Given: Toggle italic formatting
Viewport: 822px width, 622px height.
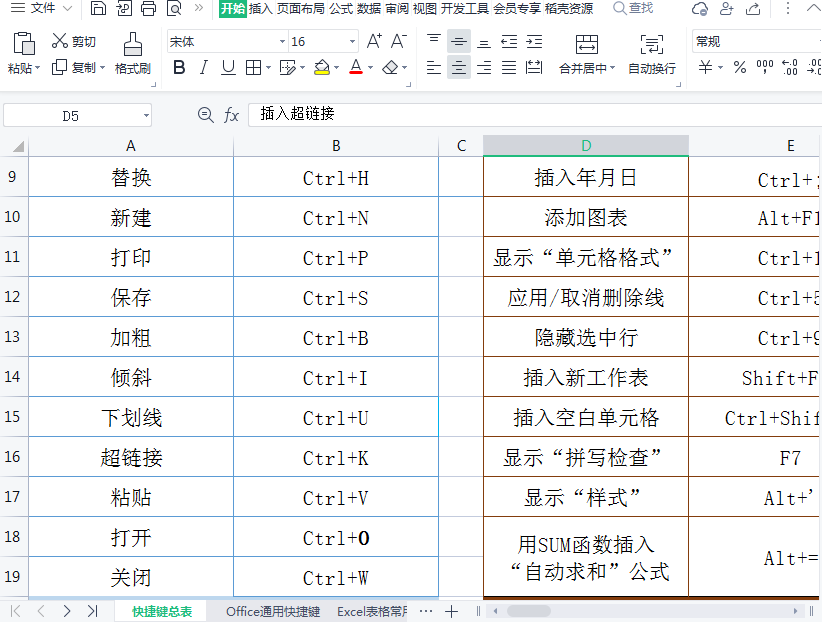Looking at the screenshot, I should tap(203, 68).
